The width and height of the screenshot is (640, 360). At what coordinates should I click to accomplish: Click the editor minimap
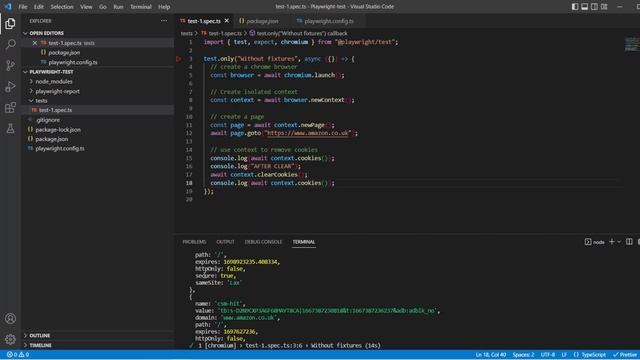(x=631, y=44)
